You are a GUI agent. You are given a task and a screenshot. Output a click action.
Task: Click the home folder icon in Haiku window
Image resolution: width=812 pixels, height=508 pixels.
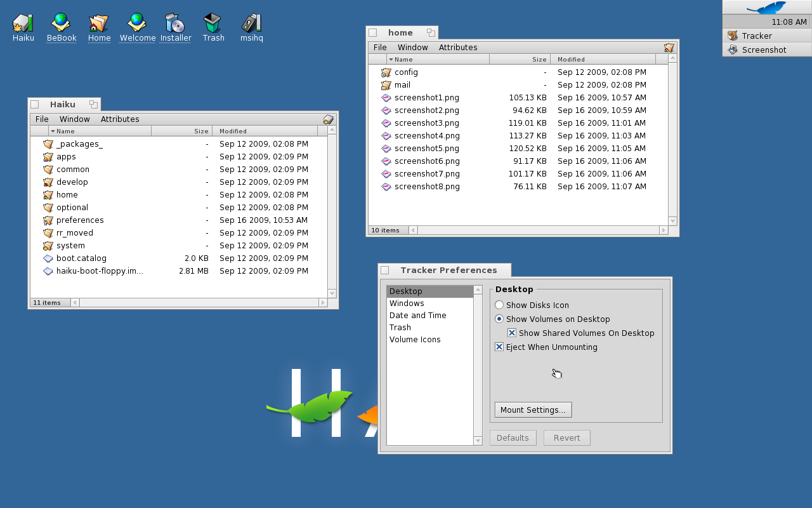point(48,195)
